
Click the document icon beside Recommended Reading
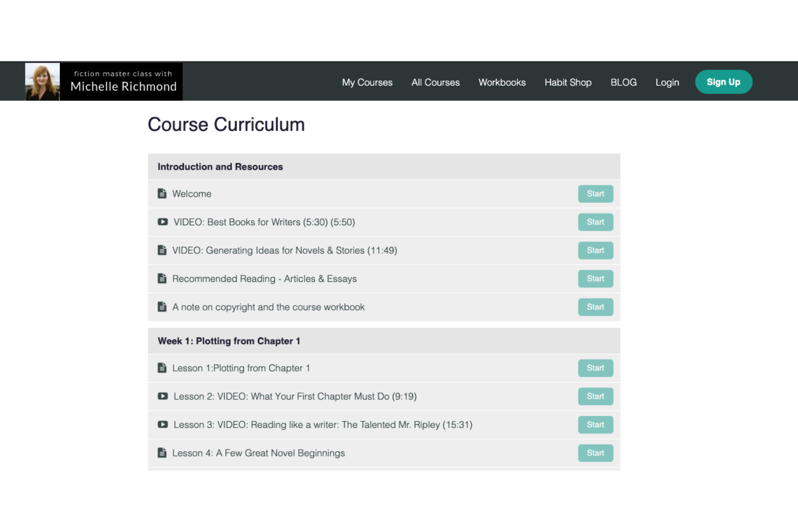coord(162,278)
